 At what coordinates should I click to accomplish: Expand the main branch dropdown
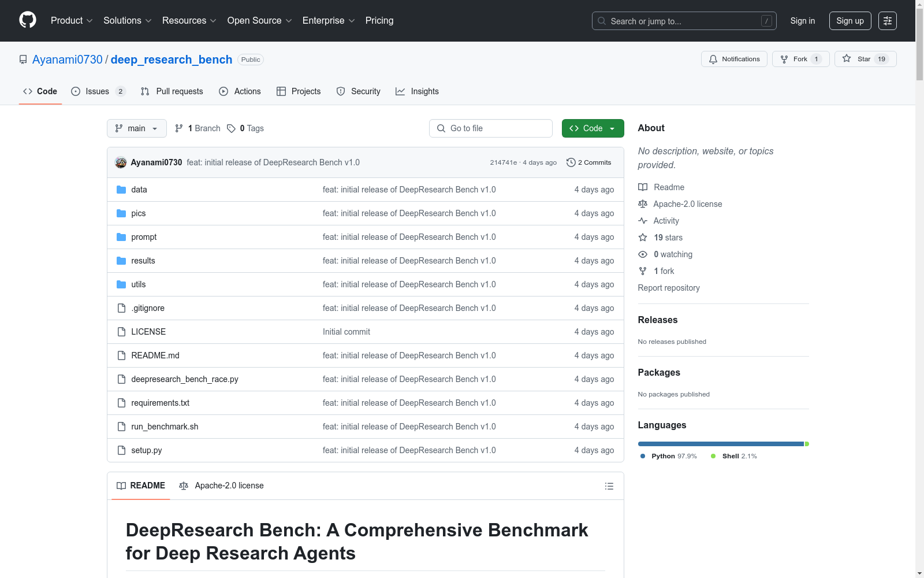pos(136,128)
